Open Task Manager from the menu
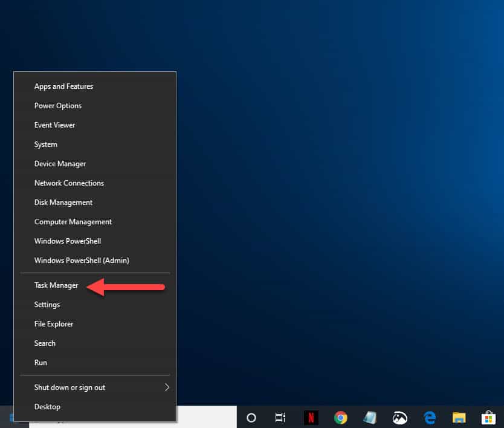Screen dimensions: 504x428 point(95,285)
